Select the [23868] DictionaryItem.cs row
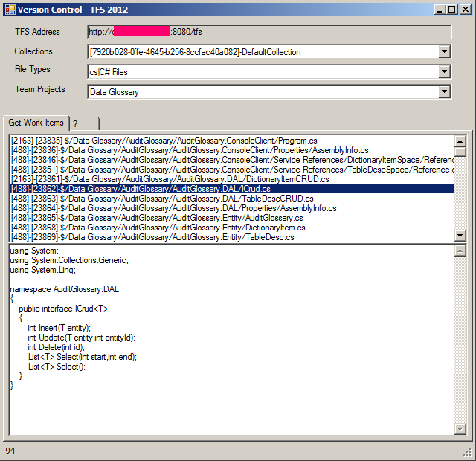The image size is (476, 461). pos(232,228)
